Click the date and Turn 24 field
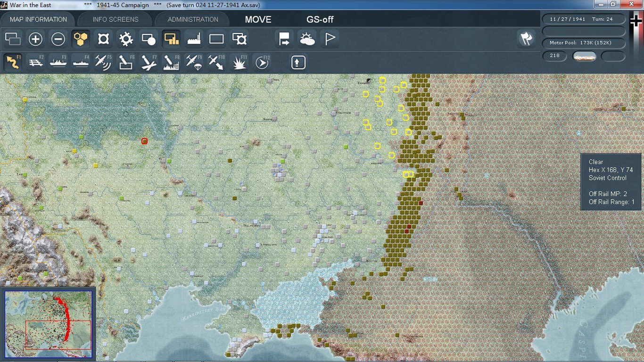Image resolution: width=644 pixels, height=362 pixels. tap(584, 19)
